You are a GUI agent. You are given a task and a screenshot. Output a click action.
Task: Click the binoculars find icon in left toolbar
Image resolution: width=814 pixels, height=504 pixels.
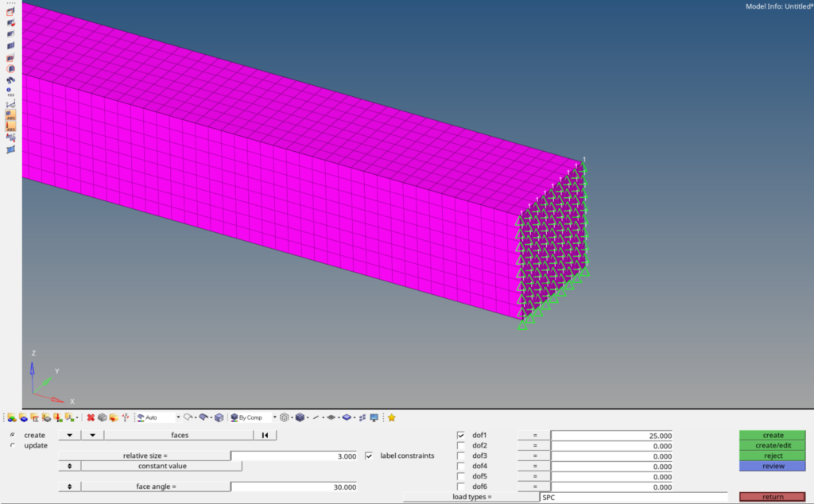(x=11, y=80)
